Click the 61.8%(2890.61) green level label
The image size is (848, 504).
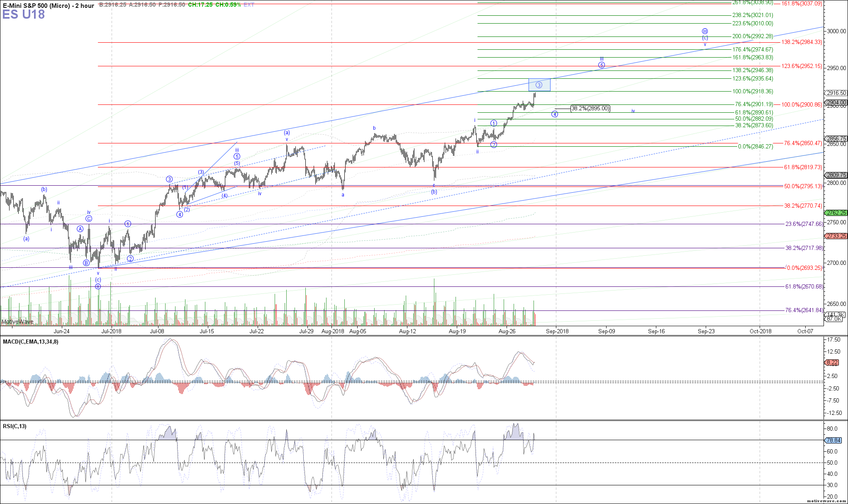[754, 112]
